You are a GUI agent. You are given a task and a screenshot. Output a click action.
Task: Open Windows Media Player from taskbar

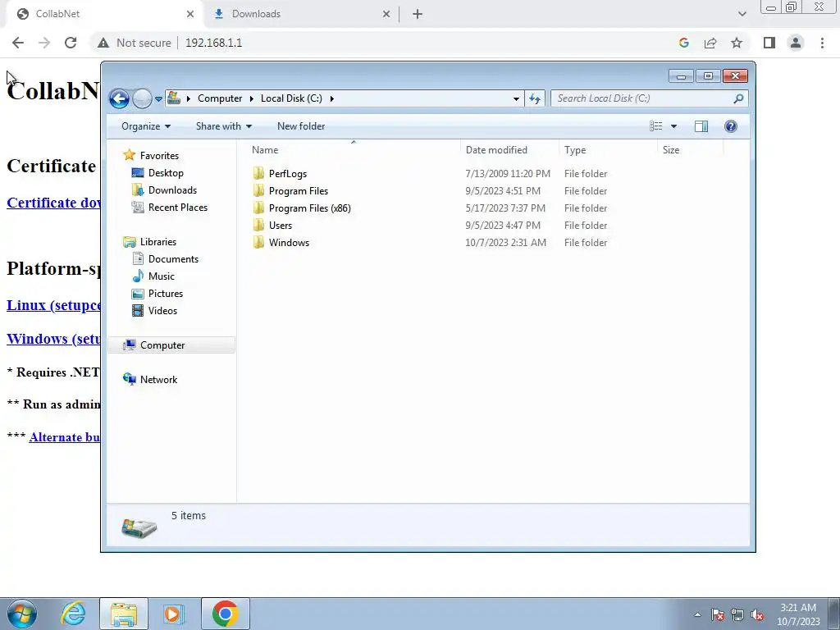coord(173,614)
